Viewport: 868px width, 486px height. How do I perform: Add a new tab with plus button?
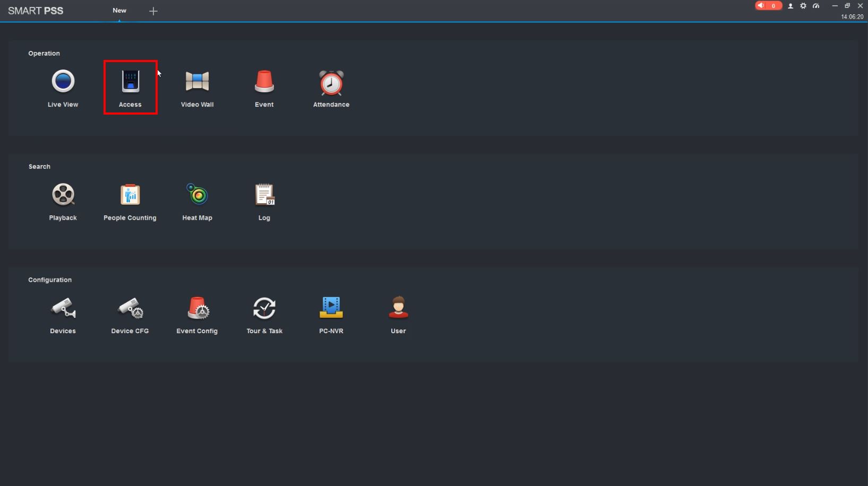click(153, 11)
